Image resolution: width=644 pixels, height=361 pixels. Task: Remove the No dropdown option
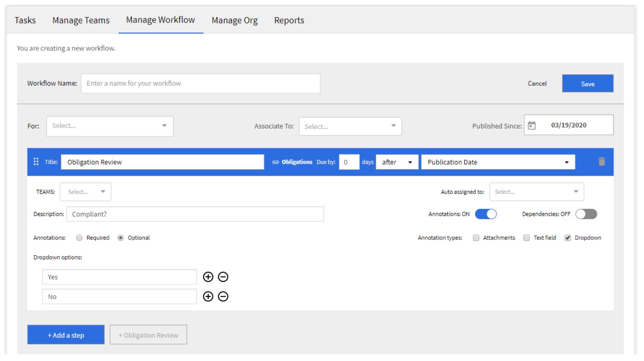tap(223, 297)
